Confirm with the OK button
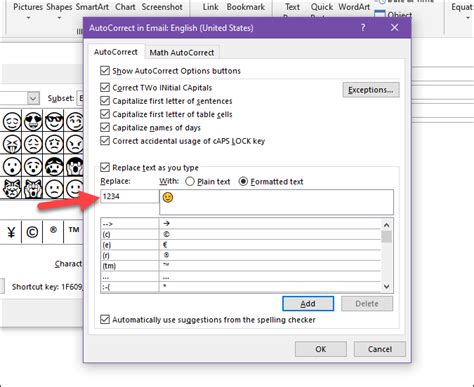 point(321,349)
